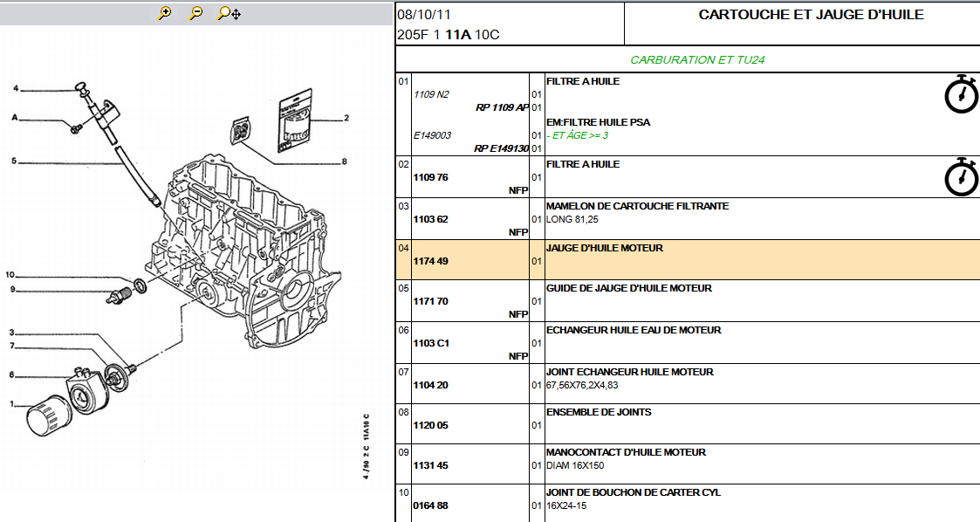Screen dimensions: 980x522
Task: Click callout number 9 in the diagram
Action: (x=13, y=290)
